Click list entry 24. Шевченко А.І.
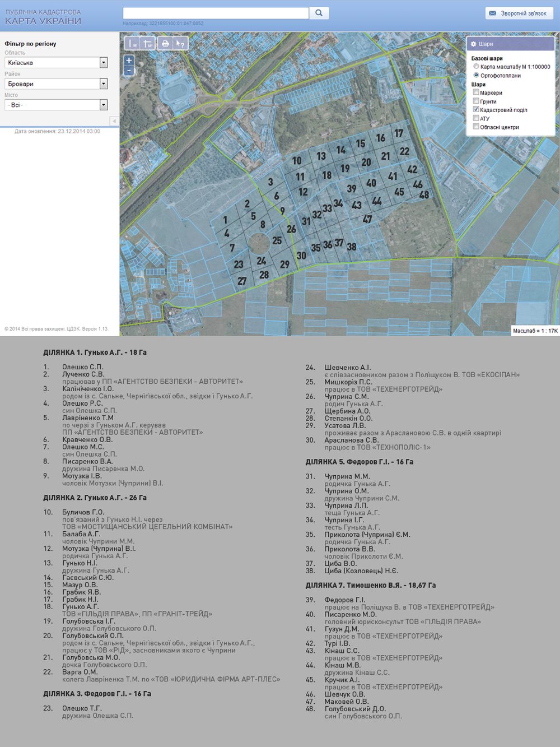Viewport: 560px width, 747px height. [x=338, y=368]
